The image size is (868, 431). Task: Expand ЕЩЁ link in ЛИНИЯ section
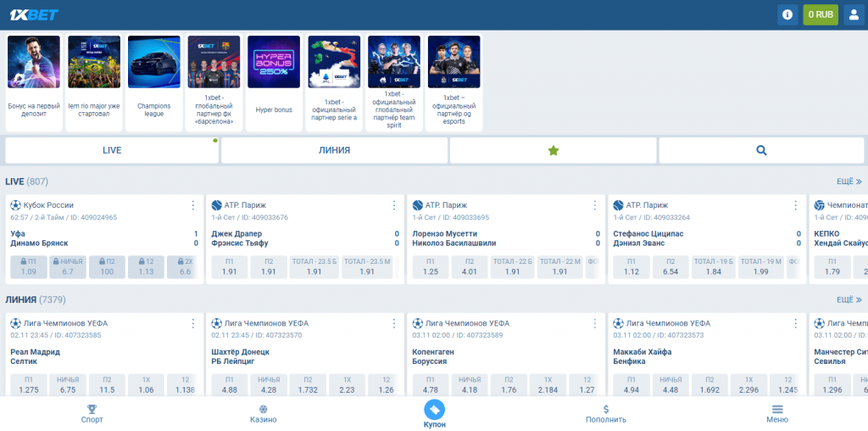point(849,299)
